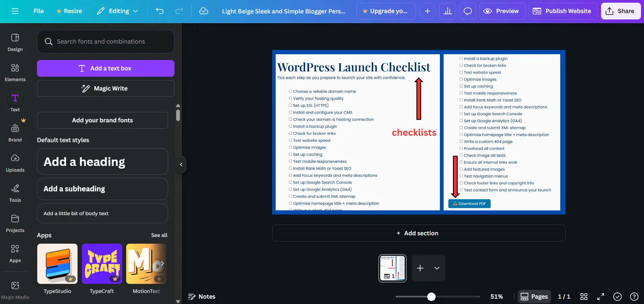The height and width of the screenshot is (304, 644).
Task: Click the Redo arrow
Action: 179,11
